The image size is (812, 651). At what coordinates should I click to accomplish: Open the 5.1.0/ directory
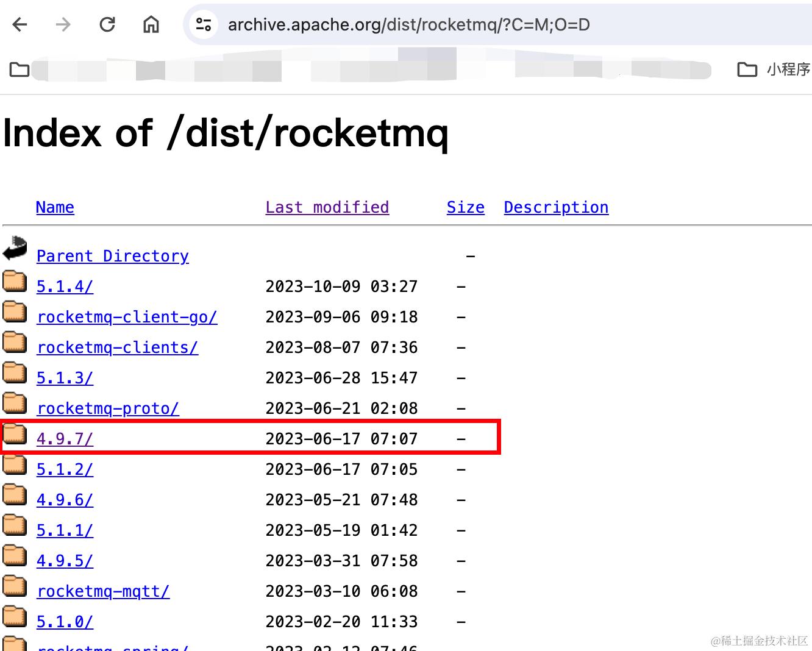click(65, 622)
